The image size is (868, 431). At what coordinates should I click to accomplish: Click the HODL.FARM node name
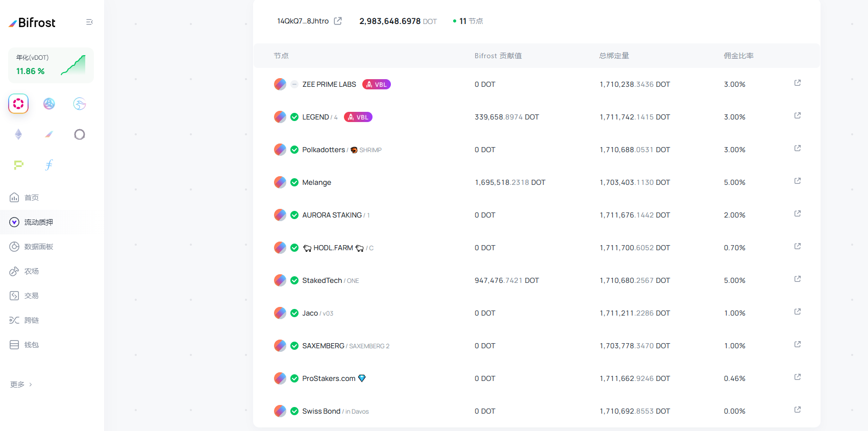(x=333, y=248)
